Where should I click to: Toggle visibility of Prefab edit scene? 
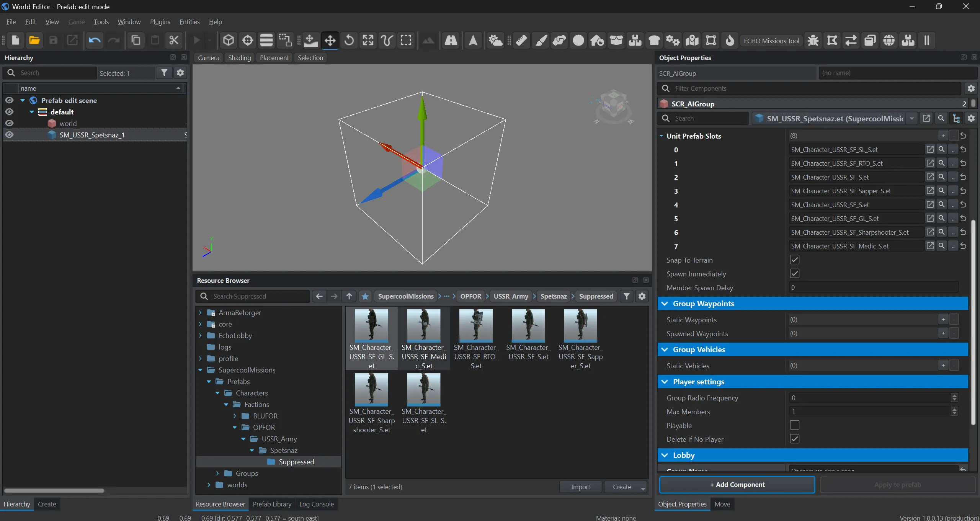10,100
